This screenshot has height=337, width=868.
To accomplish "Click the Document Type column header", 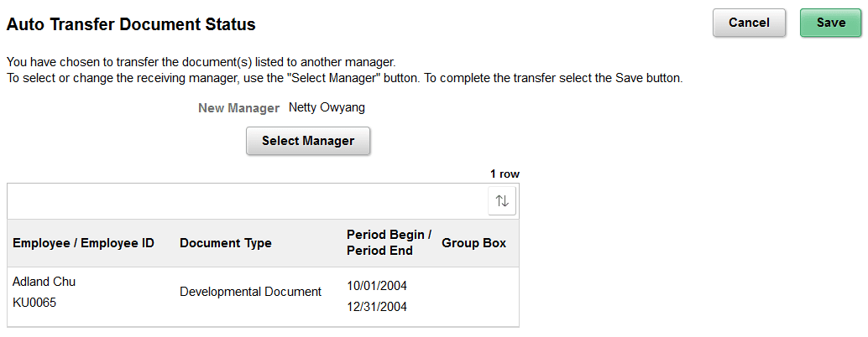I will point(225,244).
